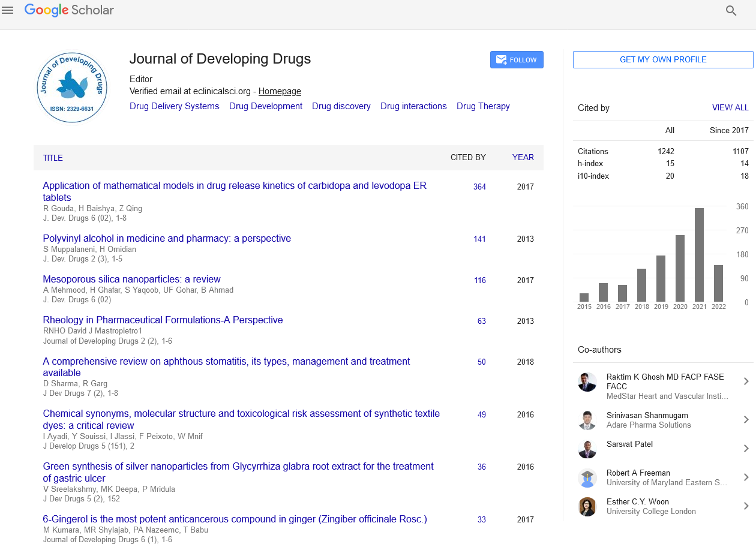Open Raktim K Ghosh's profile photo
This screenshot has height=547, width=756.
pyautogui.click(x=587, y=382)
